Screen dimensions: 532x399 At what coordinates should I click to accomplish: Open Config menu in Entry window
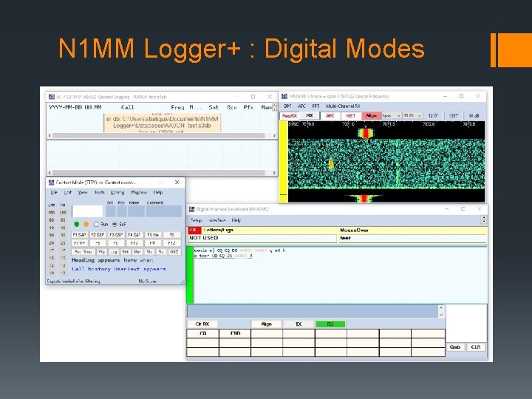[117, 192]
